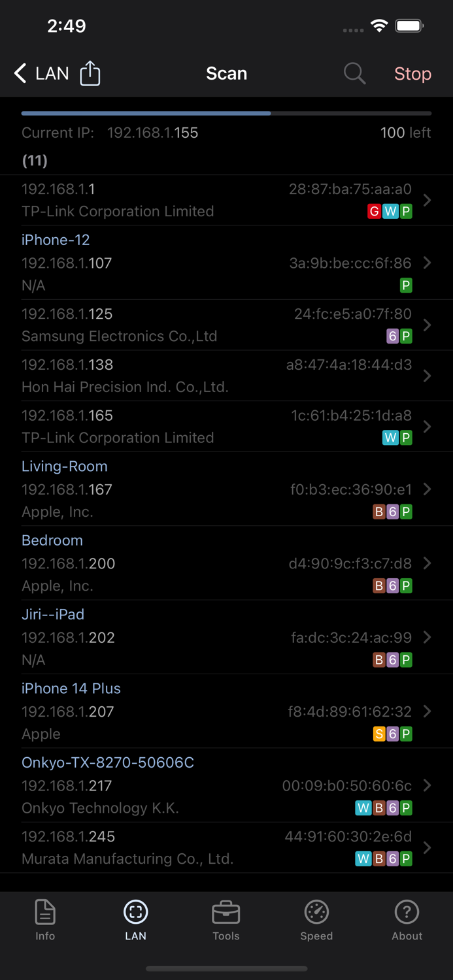
Task: Tap the green P badge on iPhone-12
Action: 406,286
